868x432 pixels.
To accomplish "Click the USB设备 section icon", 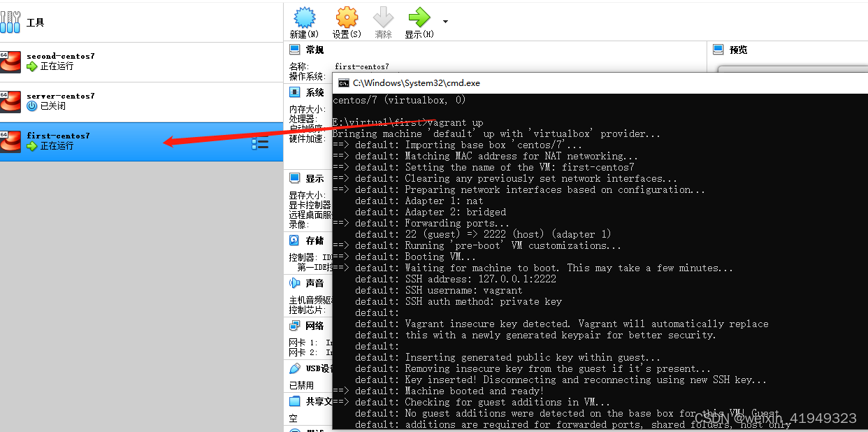I will 294,368.
